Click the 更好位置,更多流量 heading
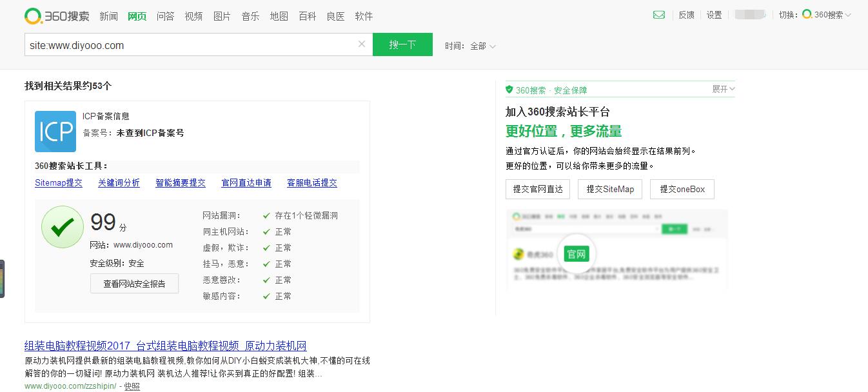This screenshot has height=392, width=868. point(564,132)
